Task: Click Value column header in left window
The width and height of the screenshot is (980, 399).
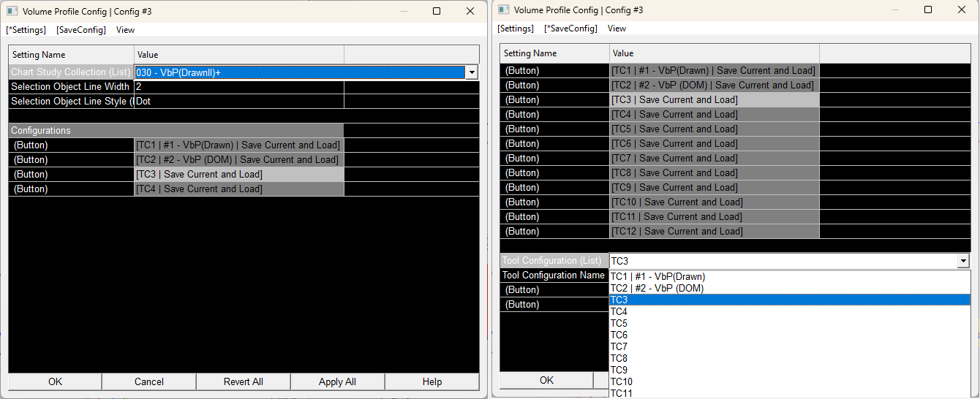Action: click(x=239, y=55)
